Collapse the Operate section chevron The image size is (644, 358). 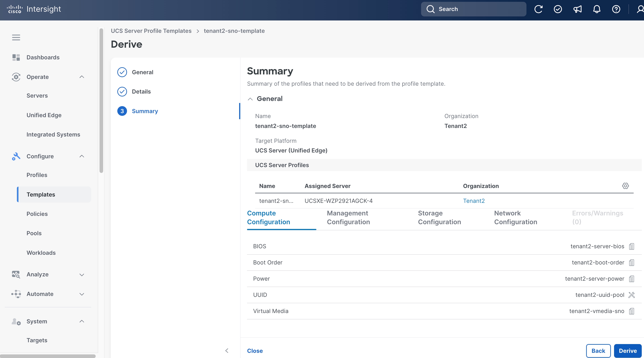[x=82, y=77]
